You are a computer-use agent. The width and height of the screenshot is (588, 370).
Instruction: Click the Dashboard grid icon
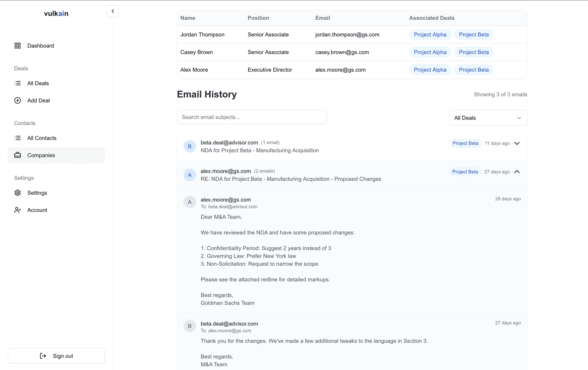(18, 46)
